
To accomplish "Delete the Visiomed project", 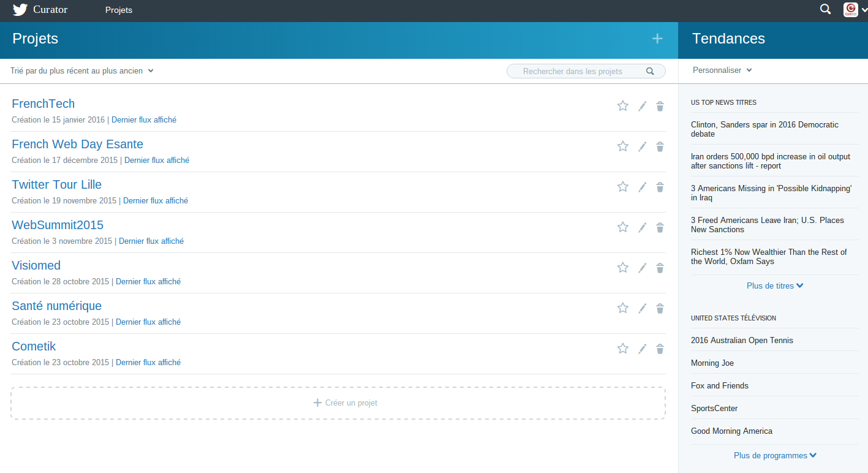I will [660, 268].
